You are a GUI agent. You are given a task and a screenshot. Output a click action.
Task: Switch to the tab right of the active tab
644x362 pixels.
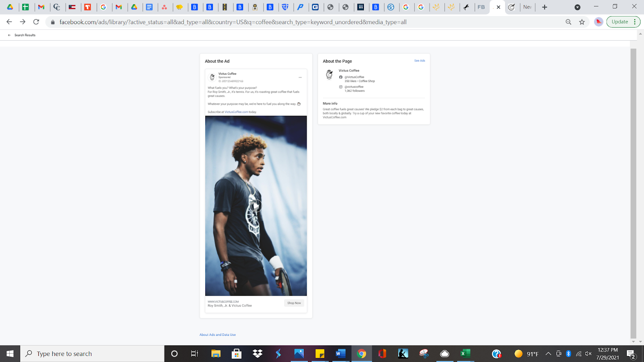click(512, 7)
